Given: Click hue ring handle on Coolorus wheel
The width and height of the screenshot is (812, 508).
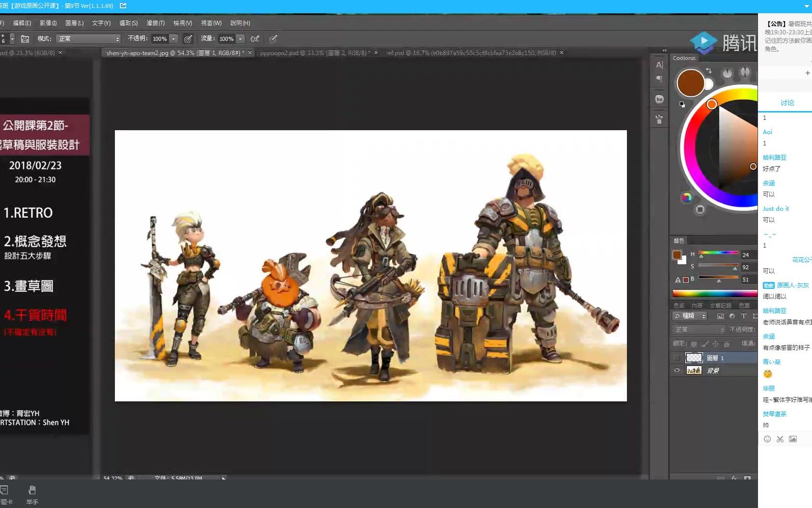Looking at the screenshot, I should click(x=711, y=104).
